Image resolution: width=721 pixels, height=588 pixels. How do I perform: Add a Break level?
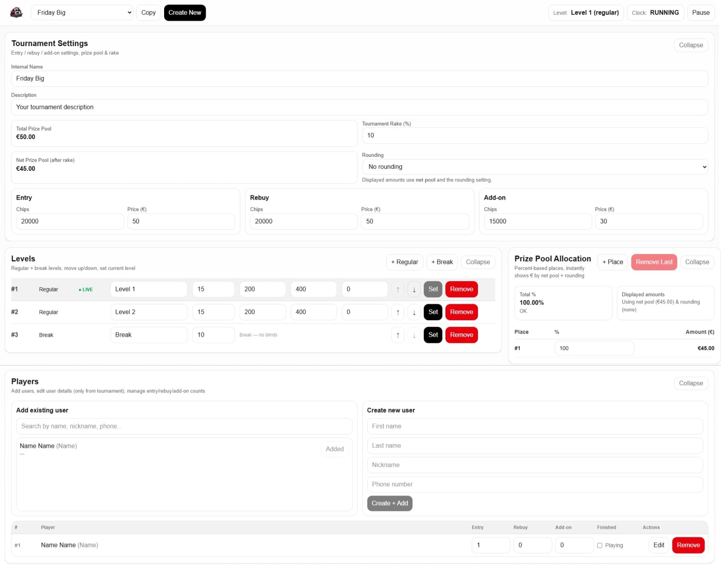click(442, 262)
